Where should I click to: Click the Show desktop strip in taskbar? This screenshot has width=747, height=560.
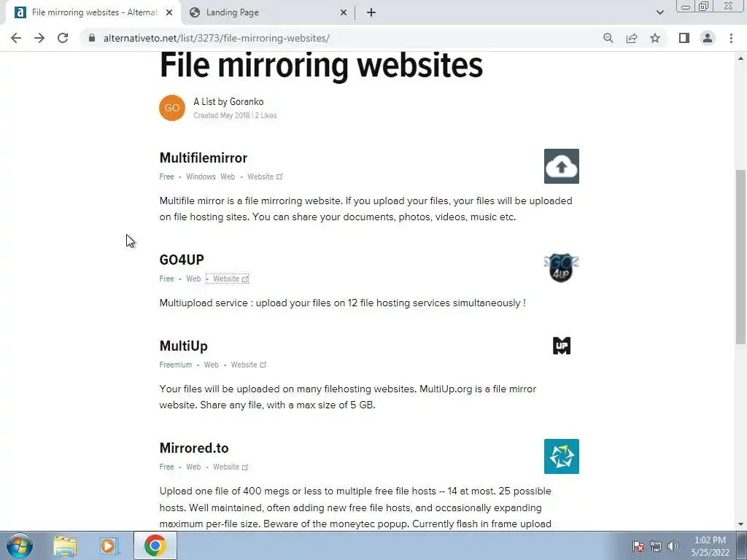coord(742,545)
